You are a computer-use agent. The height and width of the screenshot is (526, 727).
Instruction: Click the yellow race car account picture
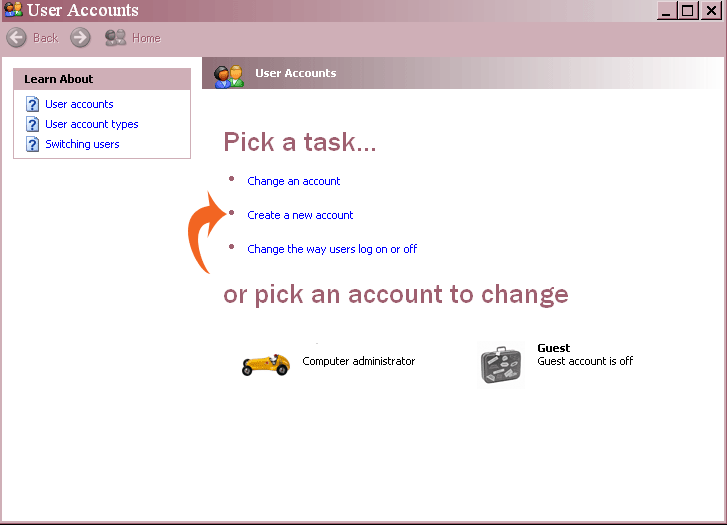click(x=266, y=365)
